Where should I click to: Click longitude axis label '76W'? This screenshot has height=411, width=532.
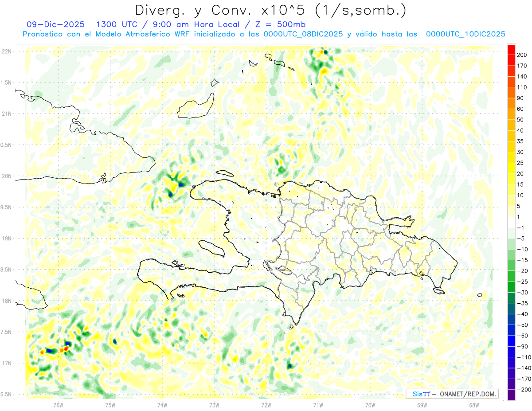tap(58, 405)
